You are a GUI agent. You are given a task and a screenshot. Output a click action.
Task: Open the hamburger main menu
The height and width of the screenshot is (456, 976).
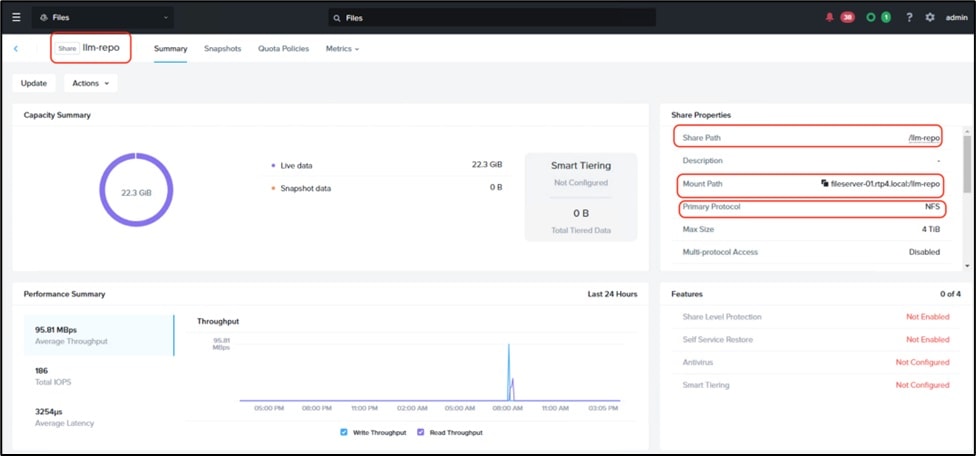[x=16, y=17]
